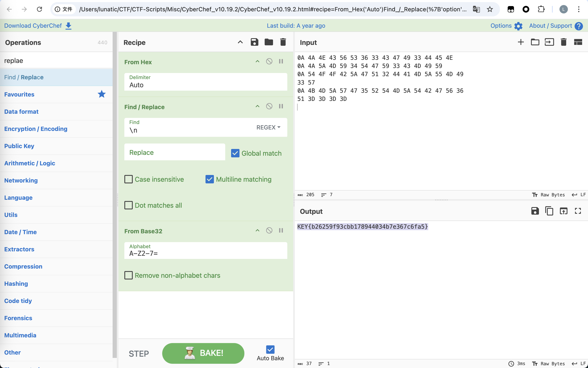Click the browser back arrow
This screenshot has width=588, height=368.
[9, 9]
